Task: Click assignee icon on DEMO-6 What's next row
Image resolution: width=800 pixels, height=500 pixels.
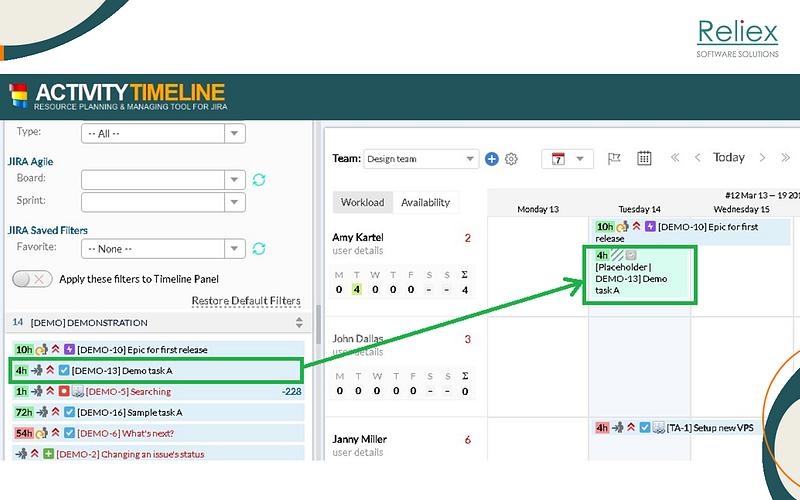Action: (x=41, y=433)
